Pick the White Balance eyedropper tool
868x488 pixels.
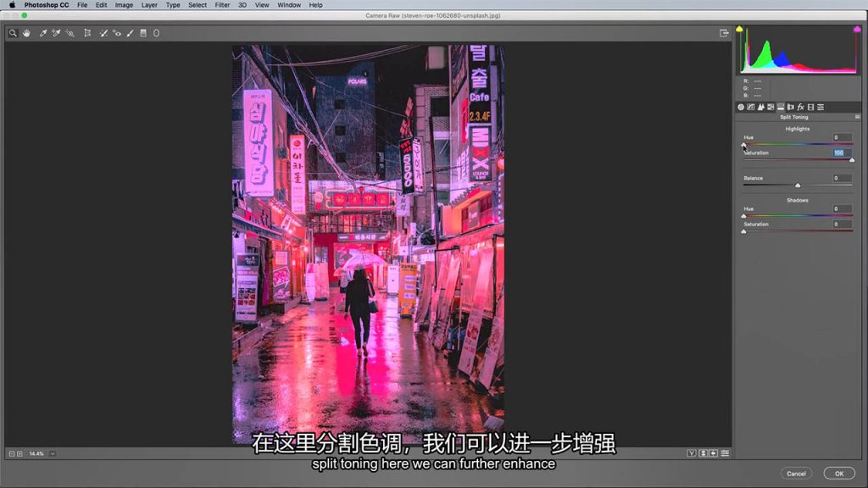click(42, 33)
